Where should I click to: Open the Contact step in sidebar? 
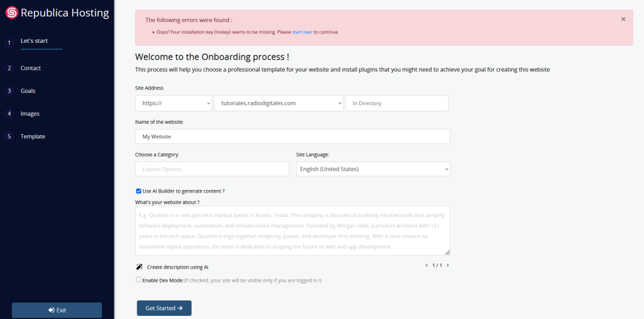31,68
